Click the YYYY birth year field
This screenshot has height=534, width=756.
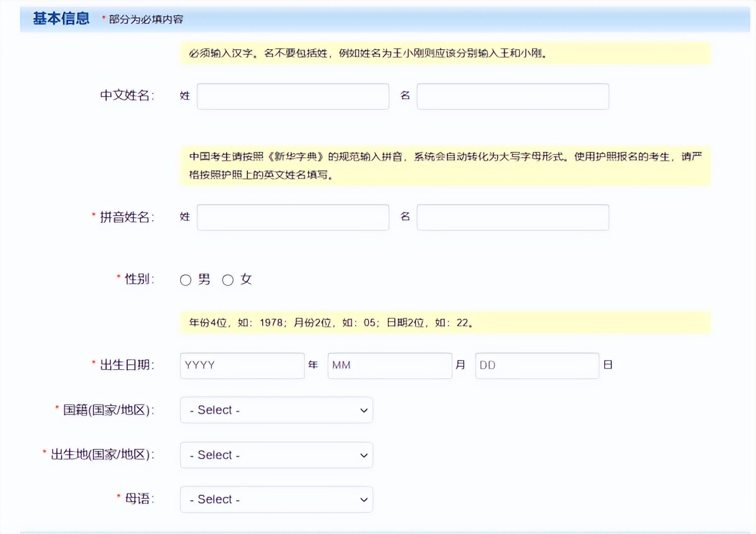tap(242, 365)
